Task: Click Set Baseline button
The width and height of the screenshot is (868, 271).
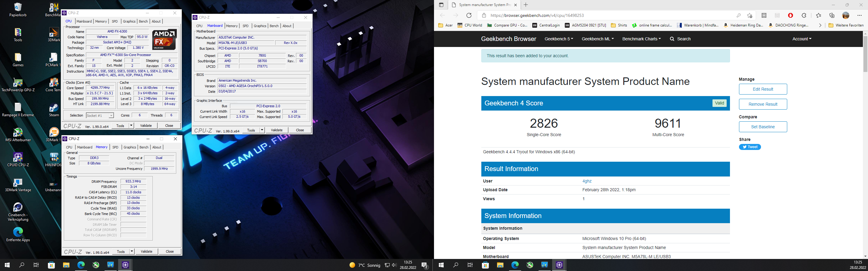Action: [763, 126]
